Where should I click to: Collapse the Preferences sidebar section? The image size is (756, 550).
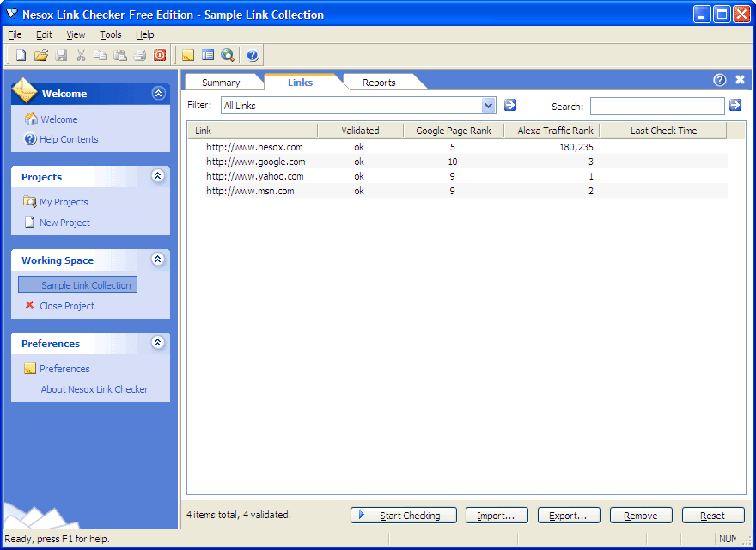(x=157, y=343)
